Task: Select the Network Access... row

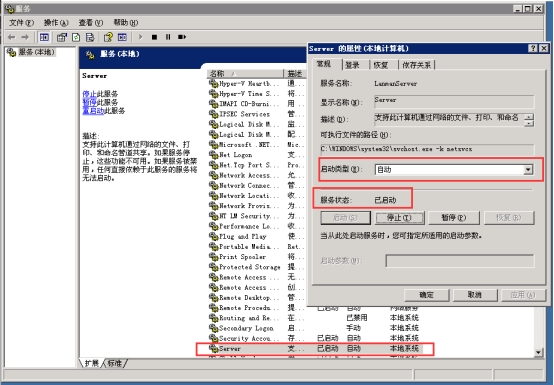Action: 257,175
